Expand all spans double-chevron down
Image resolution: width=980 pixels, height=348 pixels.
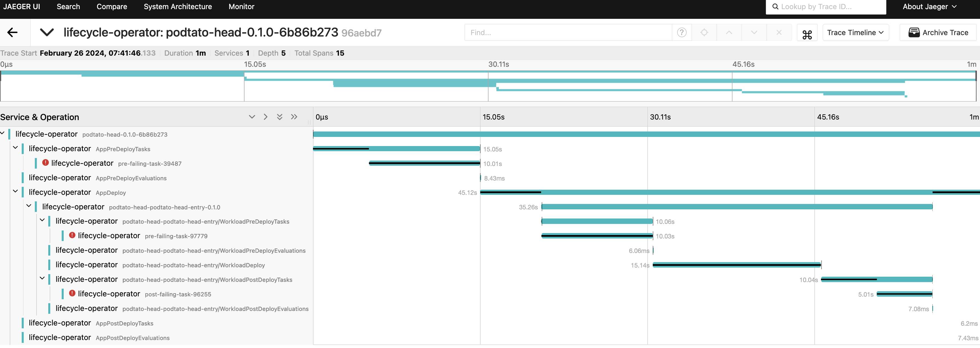[x=279, y=117]
